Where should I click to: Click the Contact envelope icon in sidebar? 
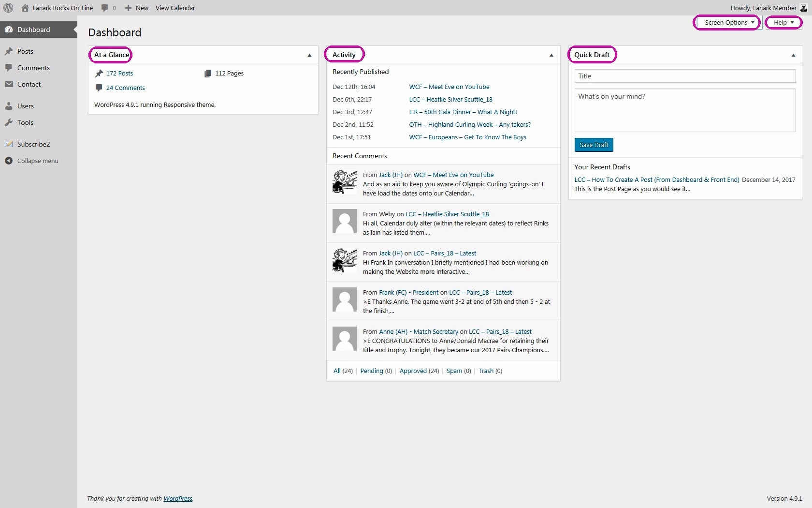pyautogui.click(x=9, y=84)
